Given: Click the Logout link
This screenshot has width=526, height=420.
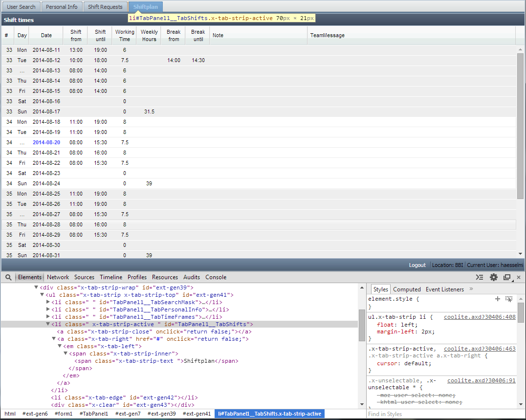Looking at the screenshot, I should coord(417,265).
